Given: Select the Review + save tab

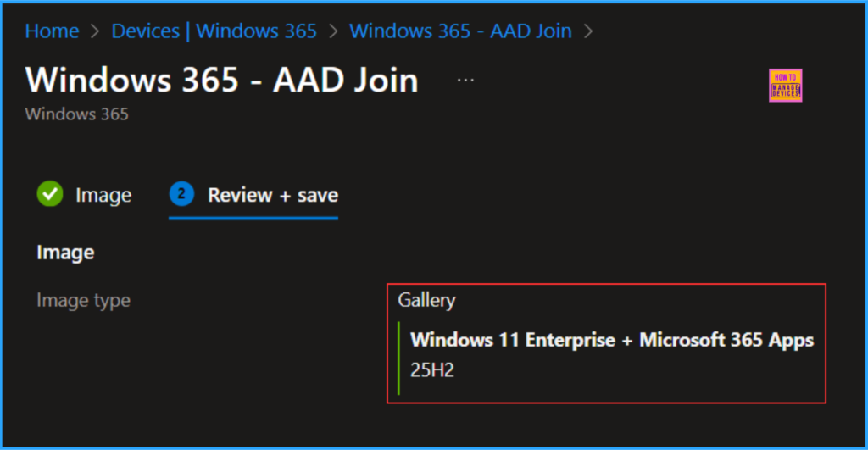Looking at the screenshot, I should pos(272,195).
